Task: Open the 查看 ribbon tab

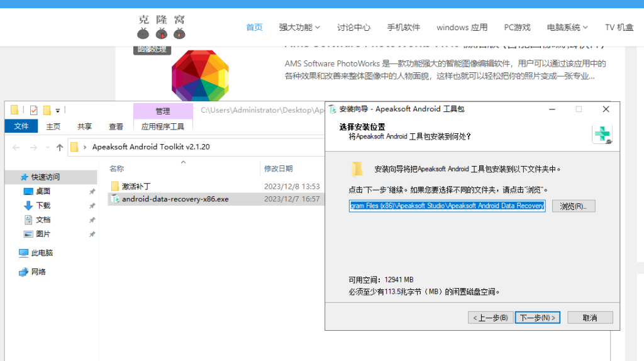Action: coord(116,126)
